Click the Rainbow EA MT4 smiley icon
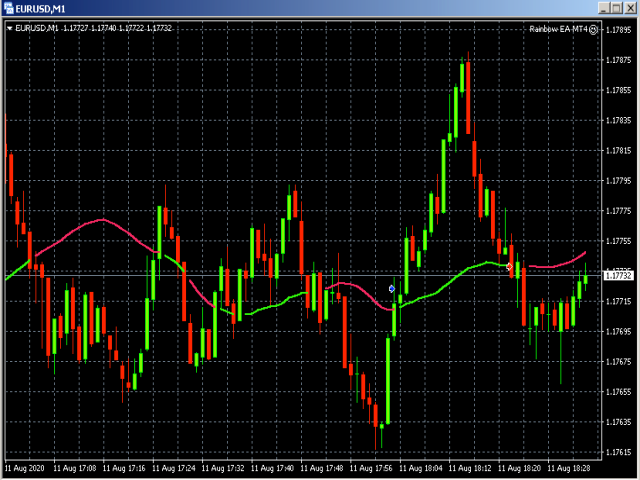The height and width of the screenshot is (480, 640). tap(593, 29)
